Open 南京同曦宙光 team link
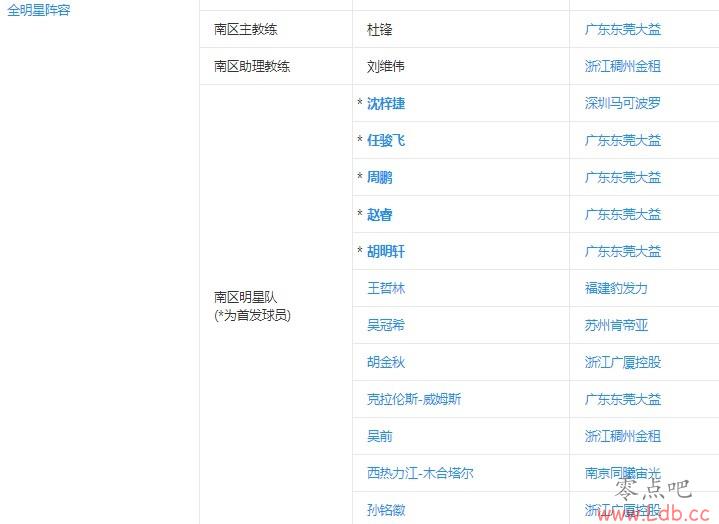This screenshot has height=524, width=719. [623, 473]
